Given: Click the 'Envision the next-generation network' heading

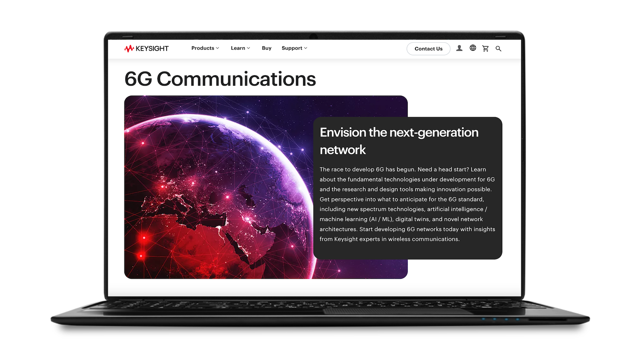Looking at the screenshot, I should click(x=398, y=141).
